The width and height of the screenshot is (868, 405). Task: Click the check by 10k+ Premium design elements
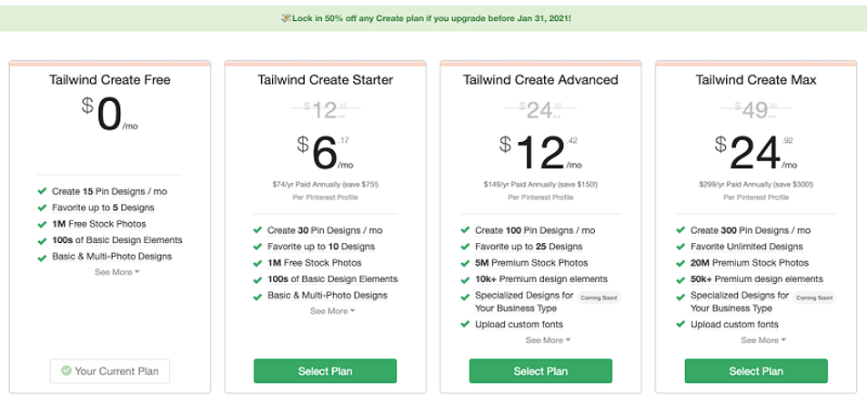(465, 279)
